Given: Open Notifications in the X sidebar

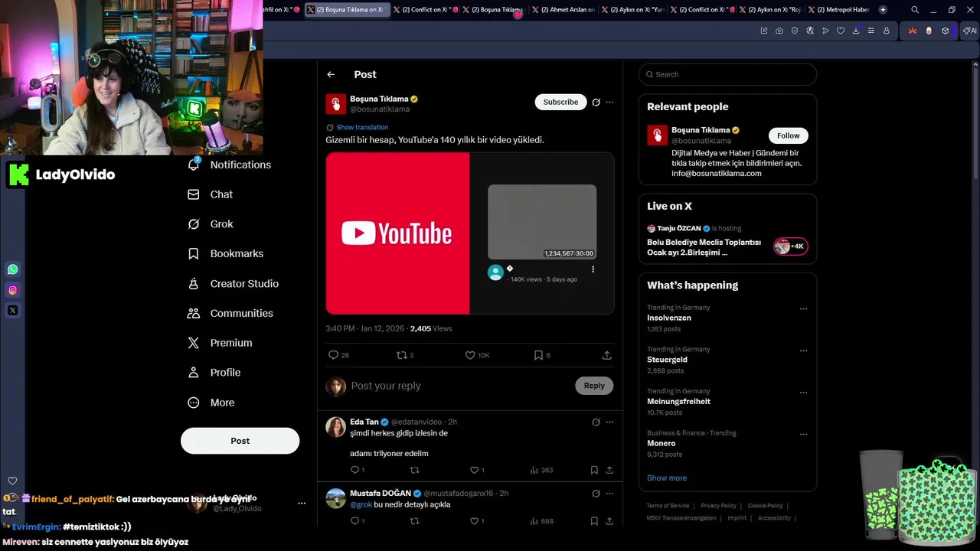Looking at the screenshot, I should 229,165.
